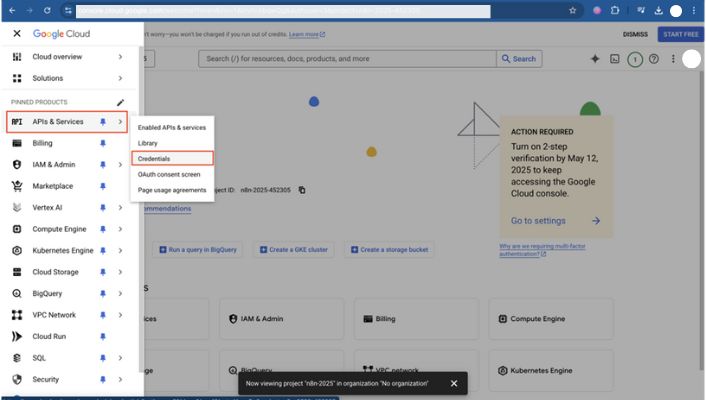Click the Google Cloud logo
The height and width of the screenshot is (400, 706).
pyautogui.click(x=61, y=34)
